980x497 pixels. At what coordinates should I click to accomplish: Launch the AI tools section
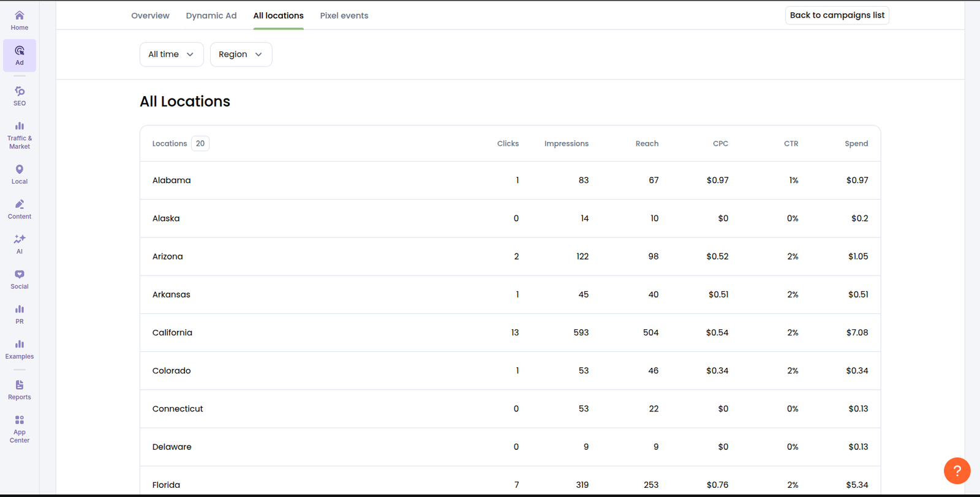click(20, 244)
